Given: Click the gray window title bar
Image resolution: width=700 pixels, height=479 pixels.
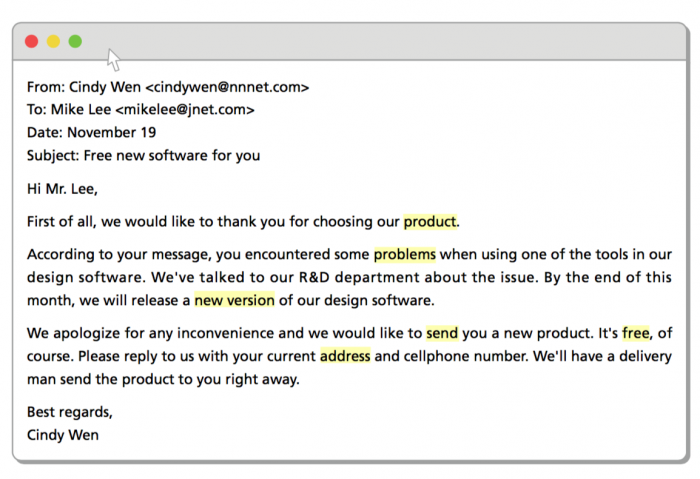Looking at the screenshot, I should tap(350, 42).
